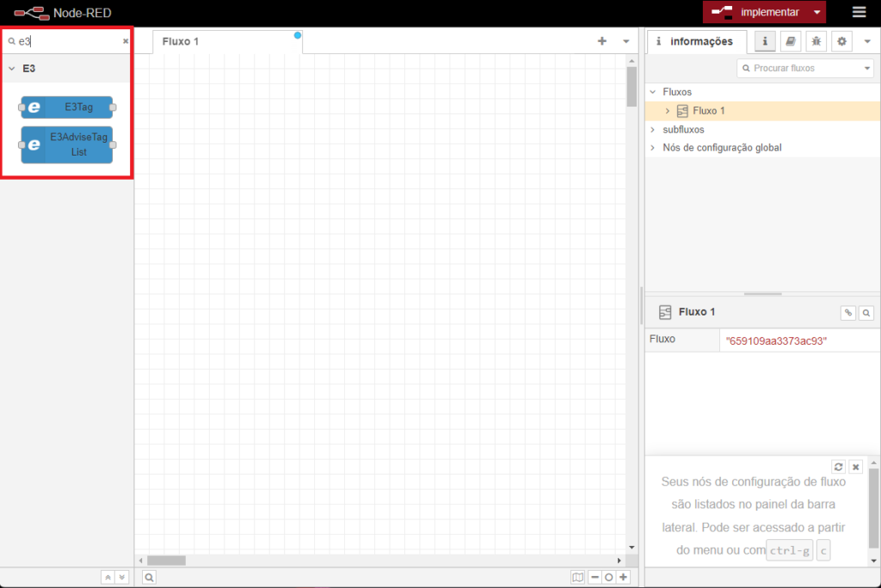This screenshot has width=881, height=588.
Task: Select the E3AdviseTag List palette node
Action: pos(67,145)
